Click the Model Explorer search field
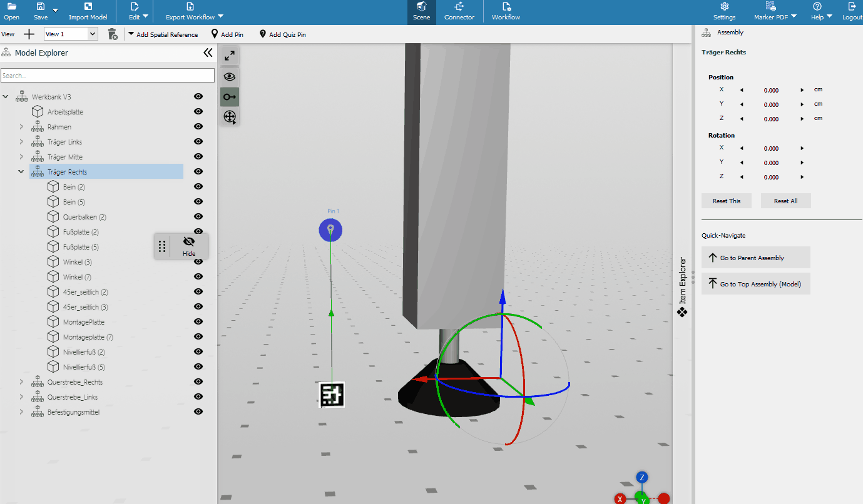The width and height of the screenshot is (863, 504). click(x=108, y=76)
